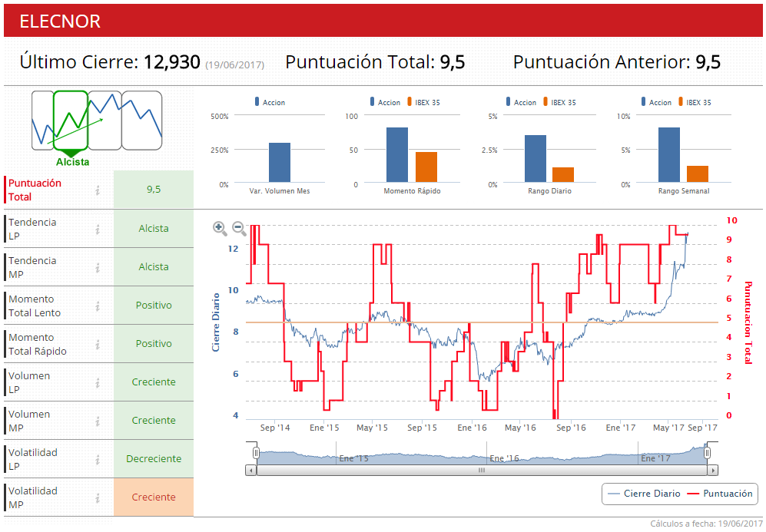766x532 pixels.
Task: Click the Alcista value for Tendencia MP
Action: [154, 267]
